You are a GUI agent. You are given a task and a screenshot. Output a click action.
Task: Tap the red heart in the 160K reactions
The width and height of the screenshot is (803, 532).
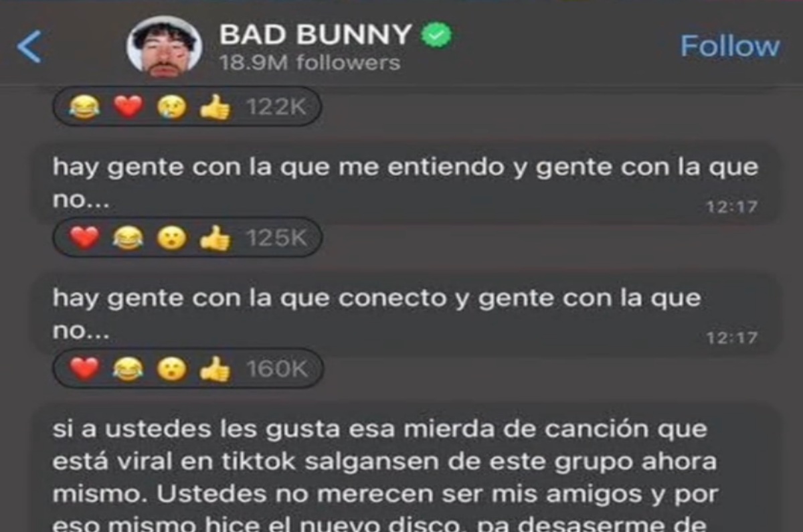(x=84, y=369)
